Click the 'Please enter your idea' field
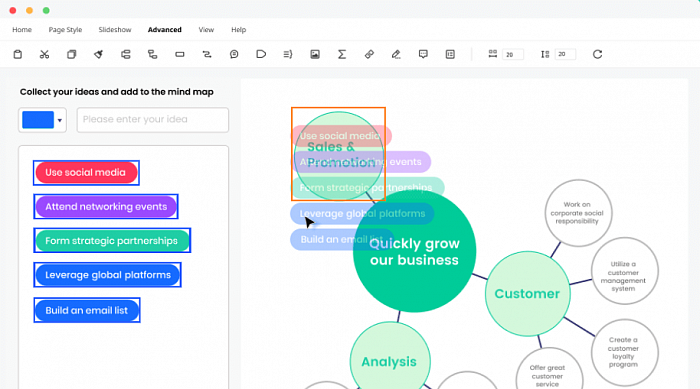The image size is (700, 389). [153, 120]
